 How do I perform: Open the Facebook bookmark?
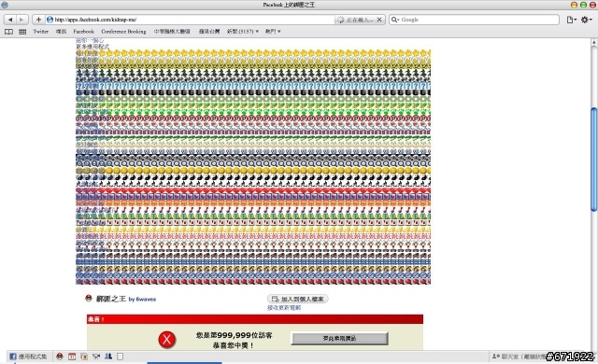(x=83, y=31)
